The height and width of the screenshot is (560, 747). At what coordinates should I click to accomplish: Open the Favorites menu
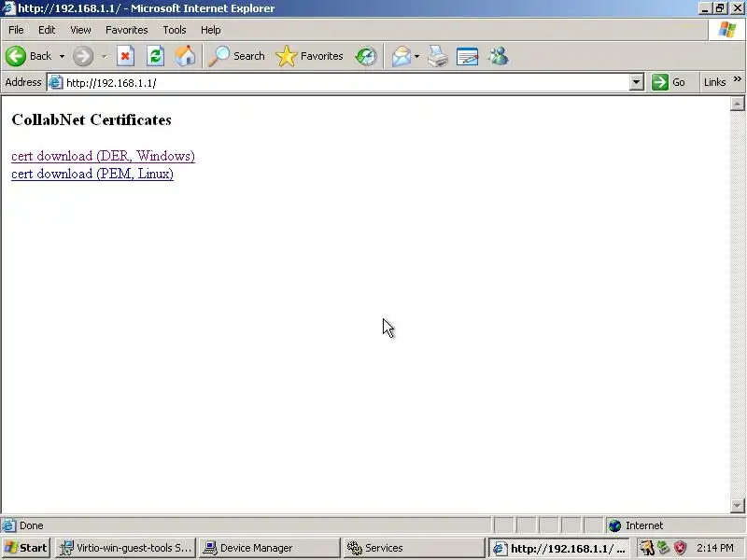[127, 30]
